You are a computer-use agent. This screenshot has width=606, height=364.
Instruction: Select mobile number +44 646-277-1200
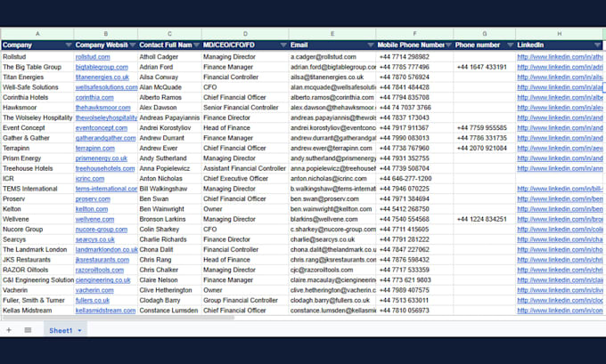[414, 179]
